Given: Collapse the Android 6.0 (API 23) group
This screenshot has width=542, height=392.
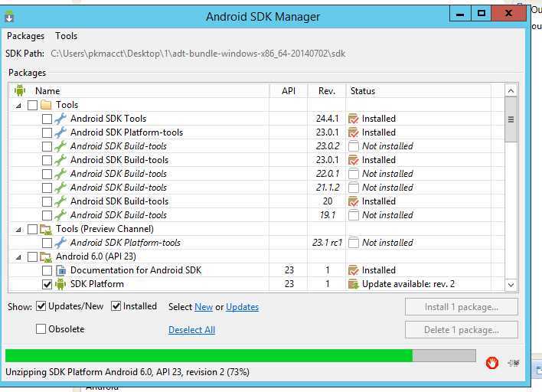Looking at the screenshot, I should point(18,257).
